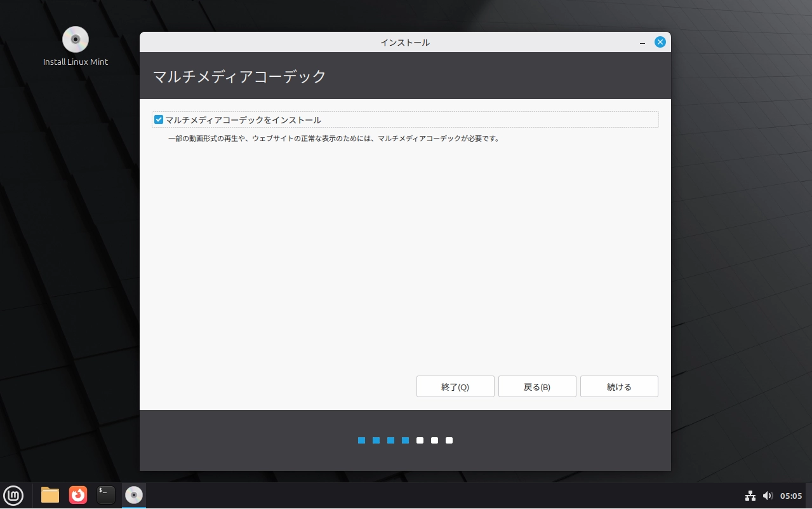The width and height of the screenshot is (812, 509).
Task: Click the volume speaker tray icon
Action: (x=768, y=496)
